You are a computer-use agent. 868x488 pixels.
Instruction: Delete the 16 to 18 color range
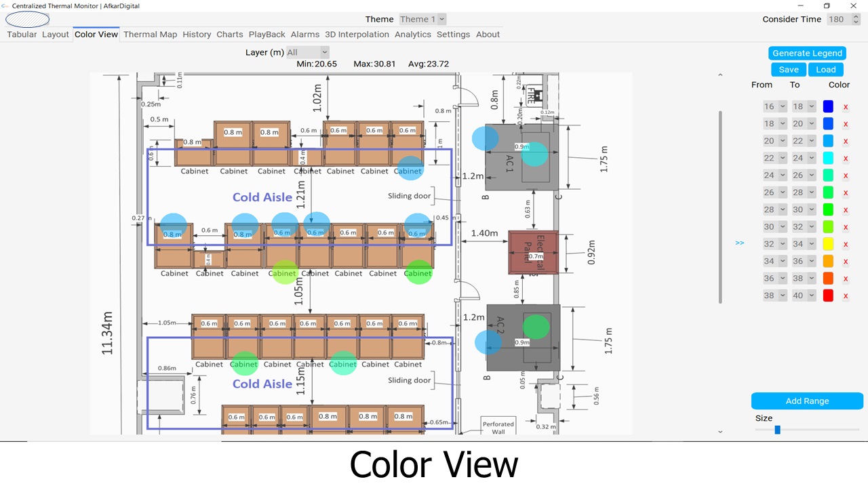point(846,107)
